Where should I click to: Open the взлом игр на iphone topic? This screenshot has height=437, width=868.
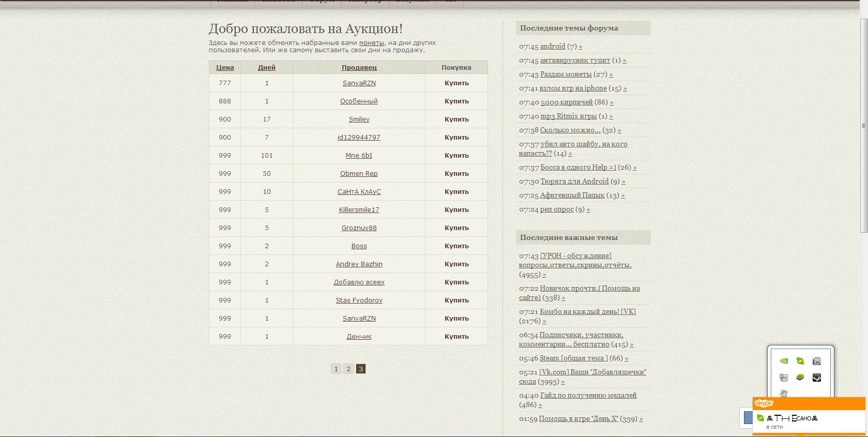(x=573, y=88)
